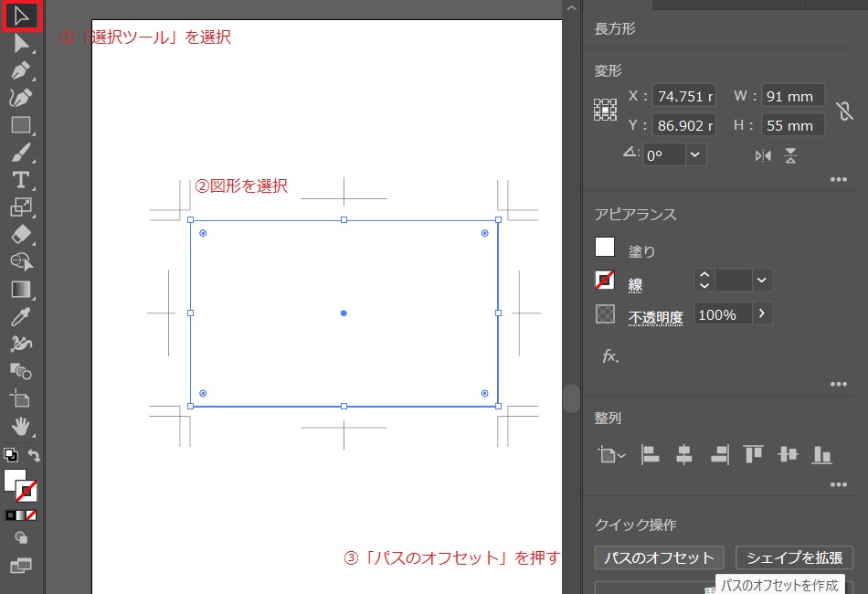This screenshot has width=868, height=594.
Task: Choose the Eyedropper tool
Action: pyautogui.click(x=21, y=317)
